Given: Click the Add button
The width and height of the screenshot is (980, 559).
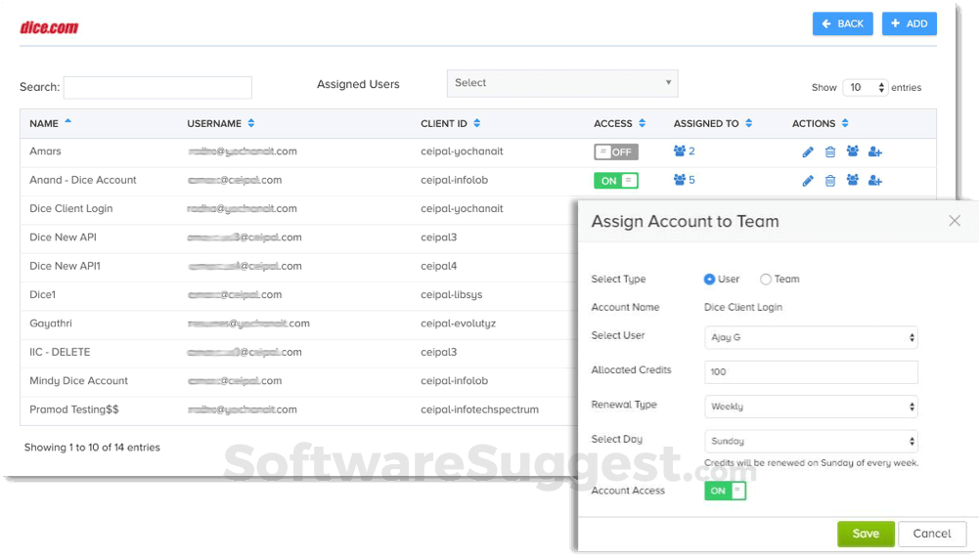Looking at the screenshot, I should (x=909, y=23).
